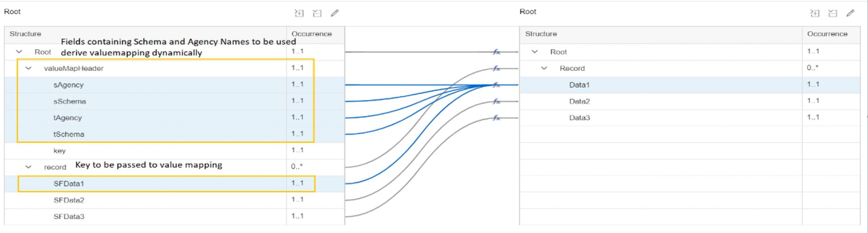The width and height of the screenshot is (868, 233).
Task: Open function icon next to target Data2
Action: [x=496, y=101]
